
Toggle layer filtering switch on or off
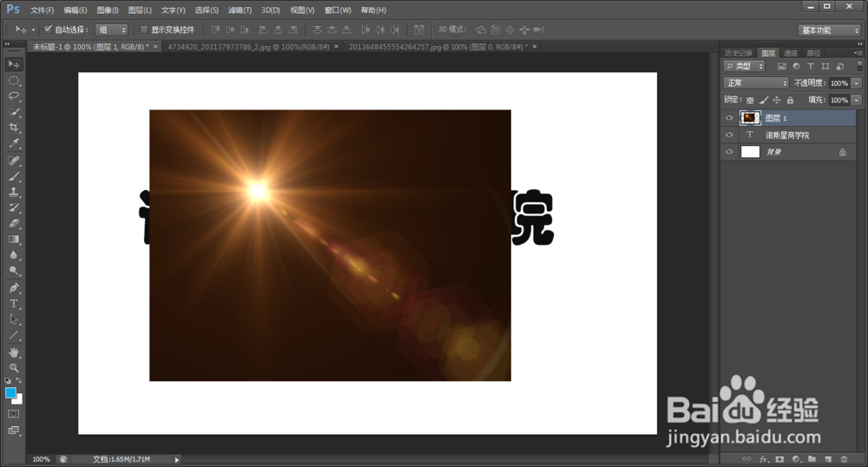859,65
